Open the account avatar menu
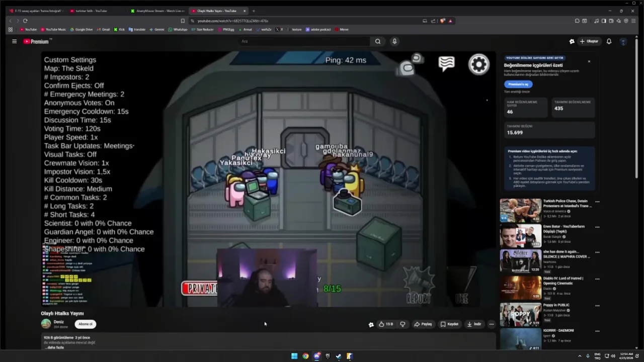This screenshot has height=362, width=644. pyautogui.click(x=623, y=41)
